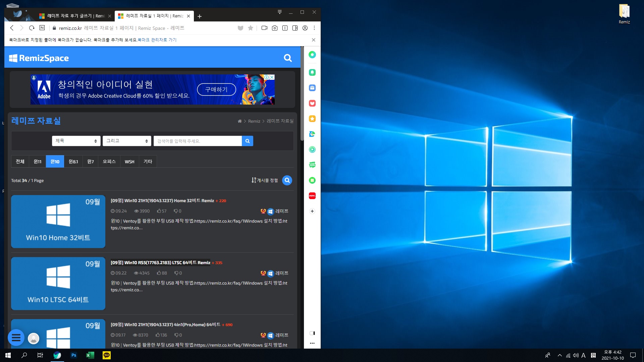Open the Win10 Home 32비트 thumbnail
Screen dimensions: 644x362
[58, 222]
